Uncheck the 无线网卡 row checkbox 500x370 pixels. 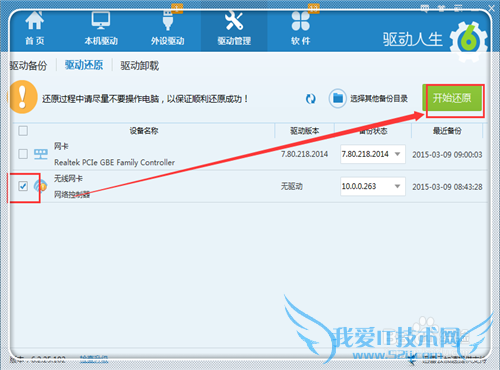click(23, 186)
